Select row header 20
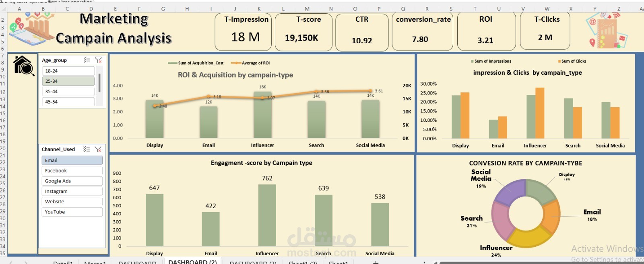 click(3, 148)
